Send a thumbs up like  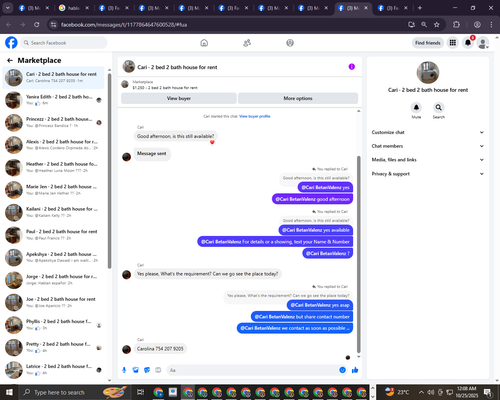click(355, 370)
